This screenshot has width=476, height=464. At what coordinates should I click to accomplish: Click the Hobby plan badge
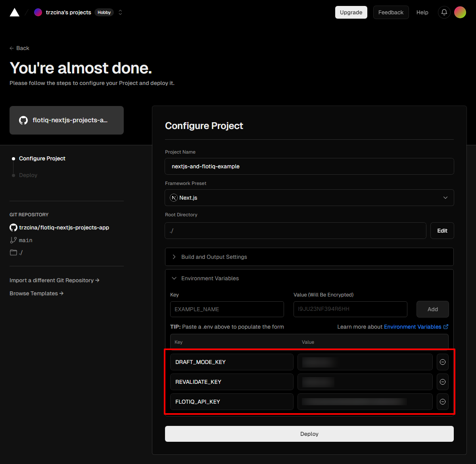point(104,12)
